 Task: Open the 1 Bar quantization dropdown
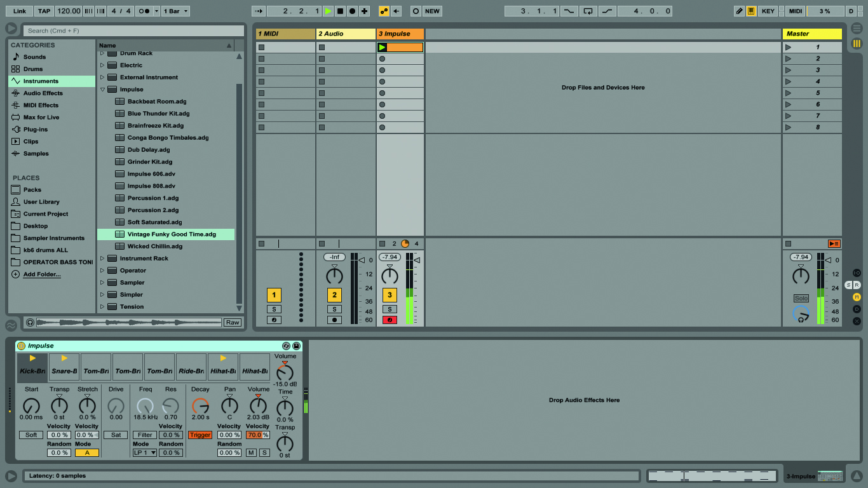[x=175, y=11]
